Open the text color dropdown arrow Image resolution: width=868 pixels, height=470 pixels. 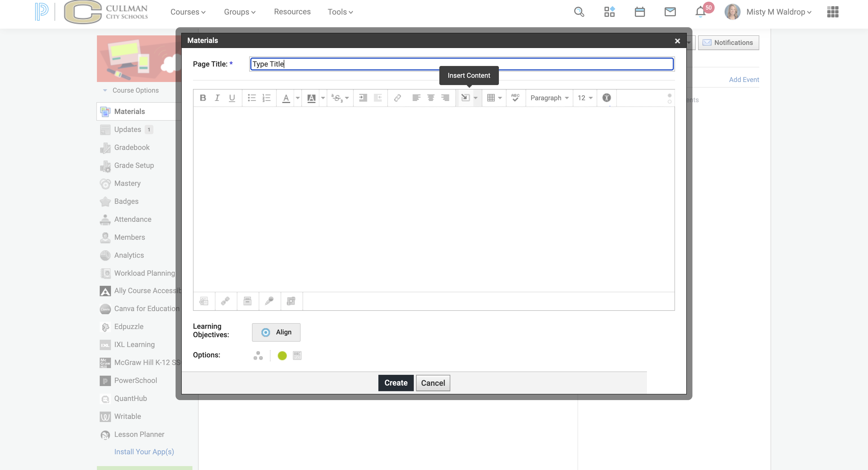(x=297, y=98)
